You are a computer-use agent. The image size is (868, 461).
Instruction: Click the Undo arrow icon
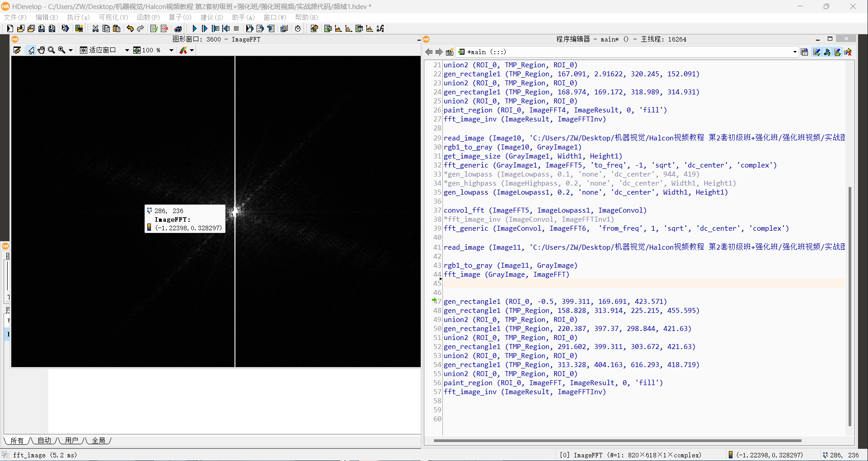(x=130, y=28)
